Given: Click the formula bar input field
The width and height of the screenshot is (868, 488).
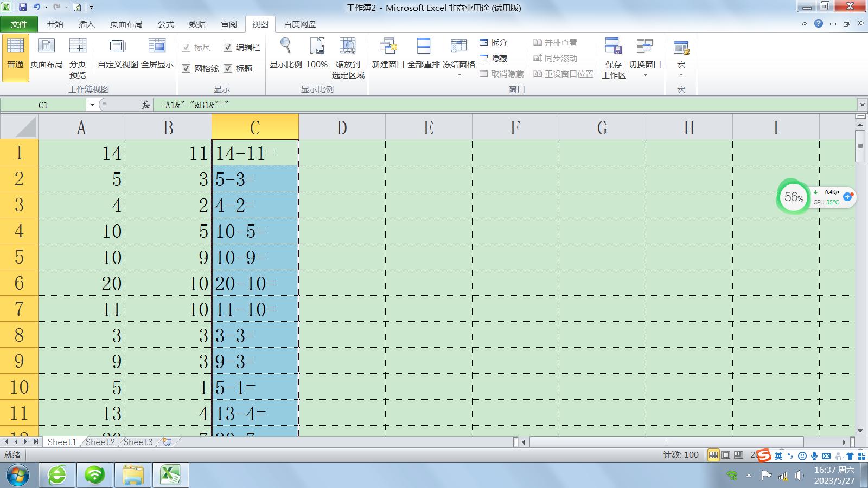Looking at the screenshot, I should (x=488, y=105).
